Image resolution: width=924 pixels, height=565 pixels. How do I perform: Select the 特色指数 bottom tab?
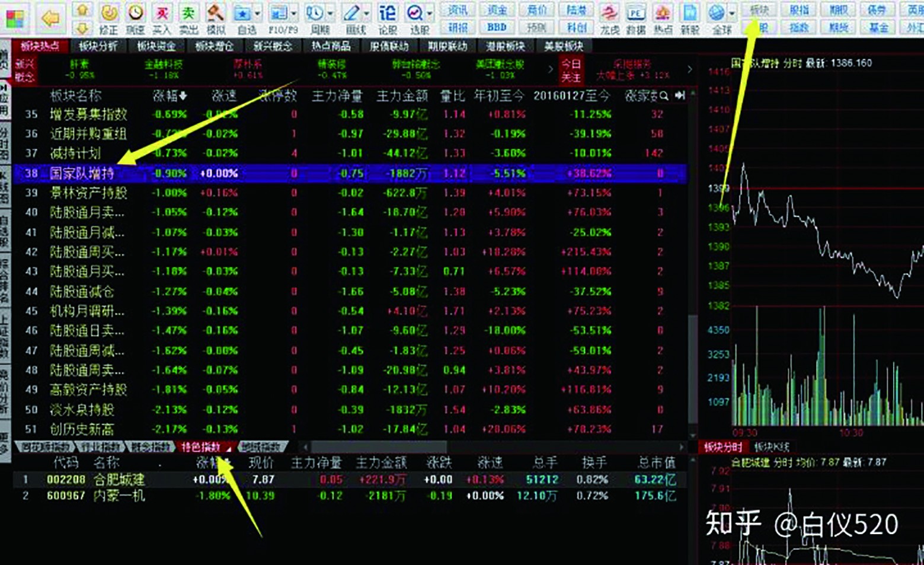[x=202, y=447]
